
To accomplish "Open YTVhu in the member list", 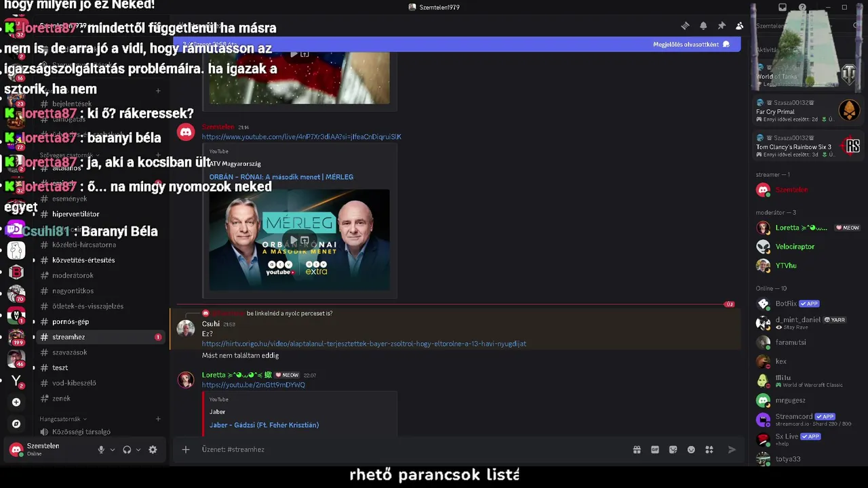I will [808, 266].
